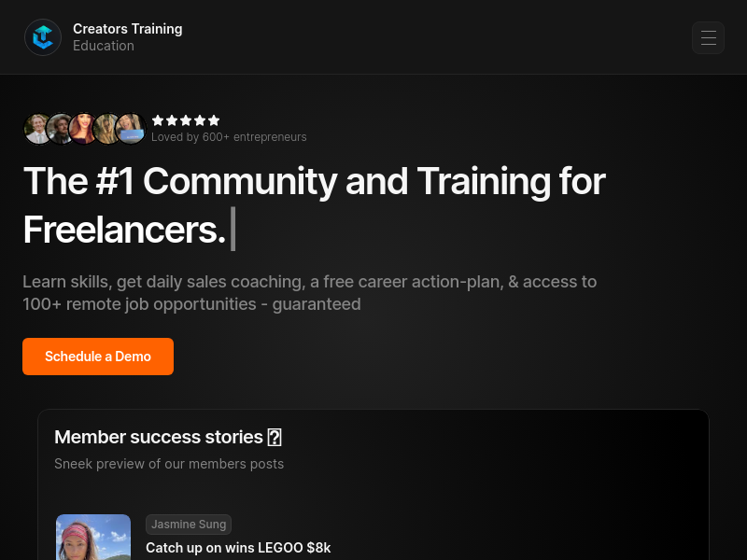The width and height of the screenshot is (747, 560).
Task: Click the second avatar with the bearded man
Action: (x=61, y=129)
